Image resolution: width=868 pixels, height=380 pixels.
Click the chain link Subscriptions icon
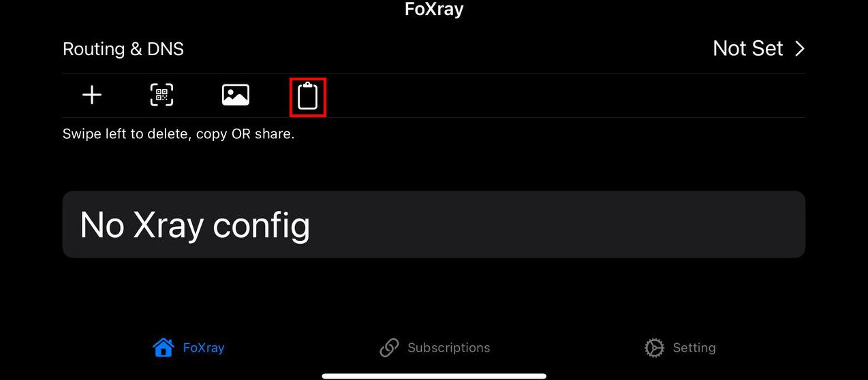(389, 348)
